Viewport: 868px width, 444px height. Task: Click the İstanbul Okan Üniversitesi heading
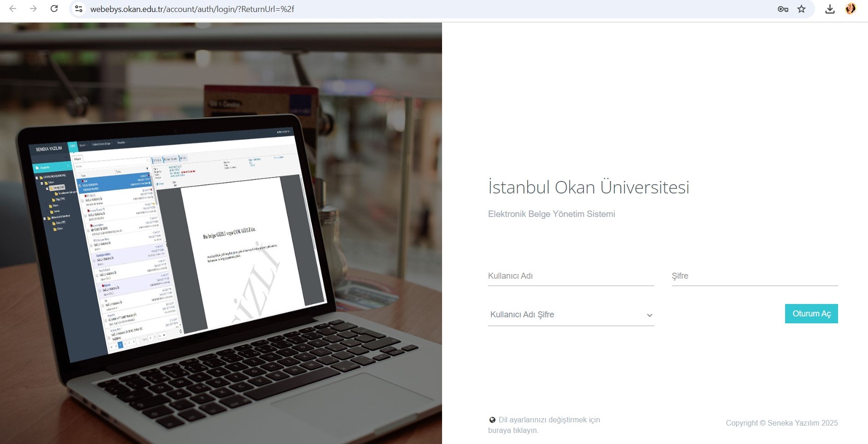[x=588, y=187]
